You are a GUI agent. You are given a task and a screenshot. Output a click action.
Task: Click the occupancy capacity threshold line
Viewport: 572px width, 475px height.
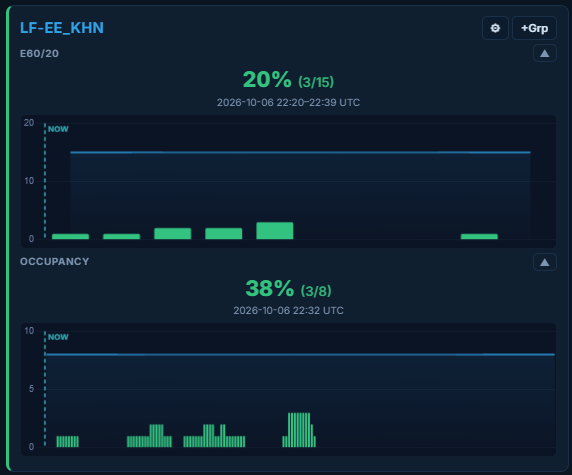pos(300,354)
